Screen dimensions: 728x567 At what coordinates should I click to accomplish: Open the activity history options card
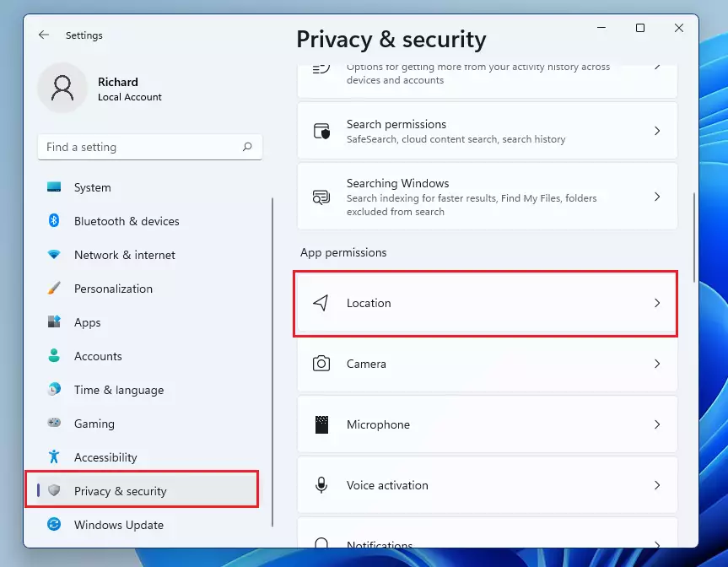pos(487,80)
